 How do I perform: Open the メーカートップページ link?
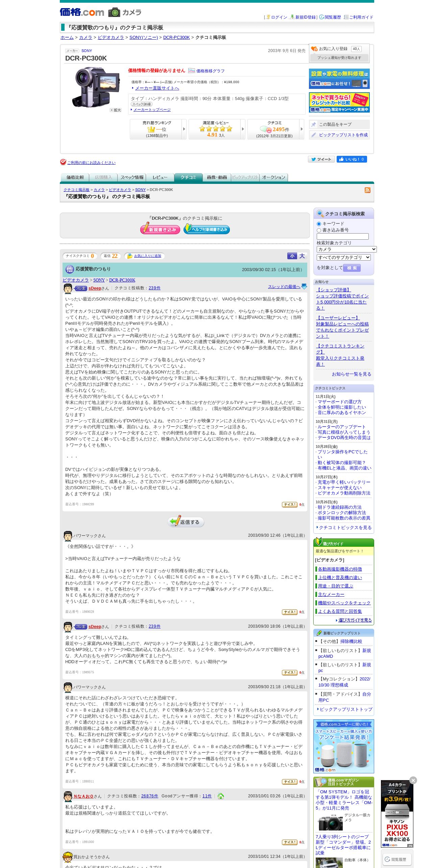152,110
